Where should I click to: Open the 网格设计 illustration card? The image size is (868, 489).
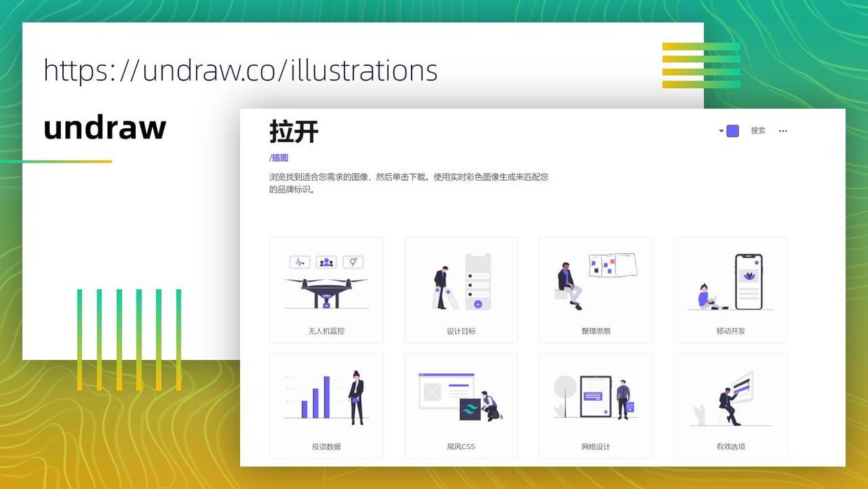(596, 406)
